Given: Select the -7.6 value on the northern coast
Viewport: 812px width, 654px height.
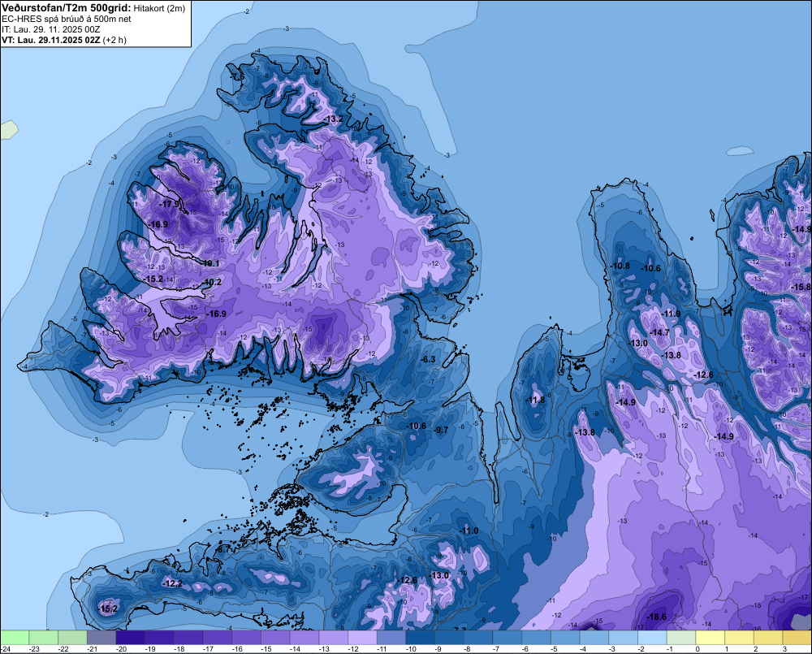Looking at the screenshot, I should pos(236,76).
